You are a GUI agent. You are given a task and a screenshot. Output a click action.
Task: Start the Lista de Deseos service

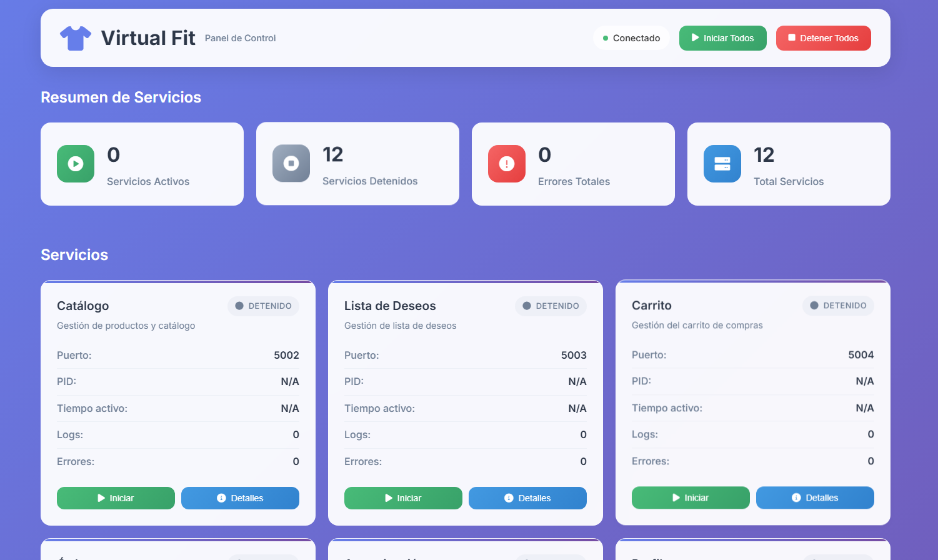coord(403,498)
